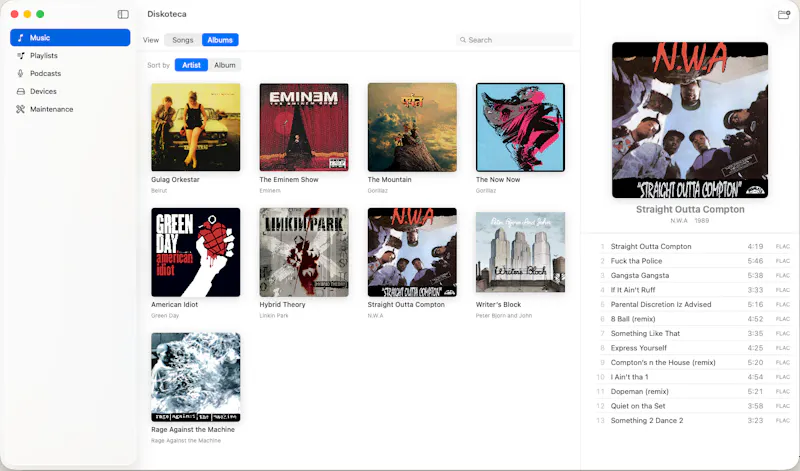The image size is (800, 471).
Task: Select the American Idiot album cover
Action: click(195, 252)
